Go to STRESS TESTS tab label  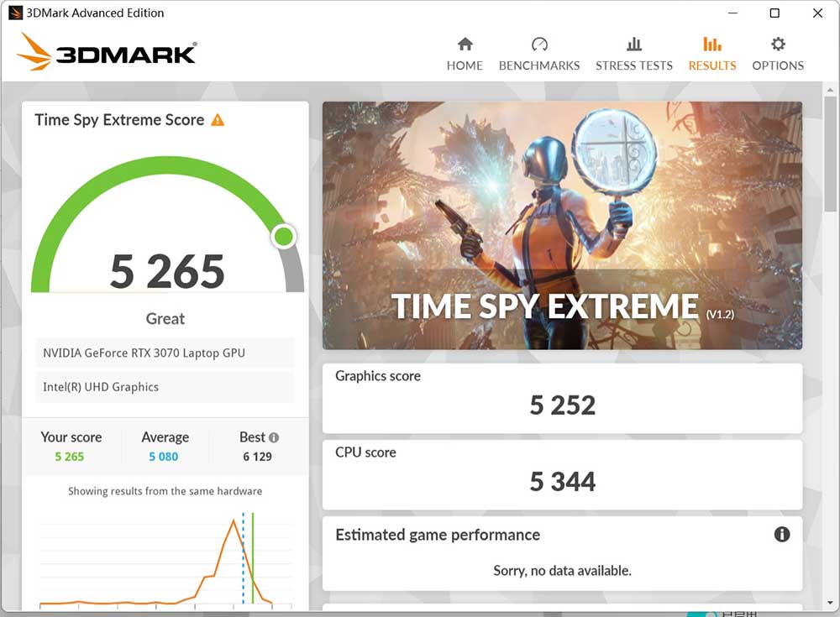click(633, 65)
